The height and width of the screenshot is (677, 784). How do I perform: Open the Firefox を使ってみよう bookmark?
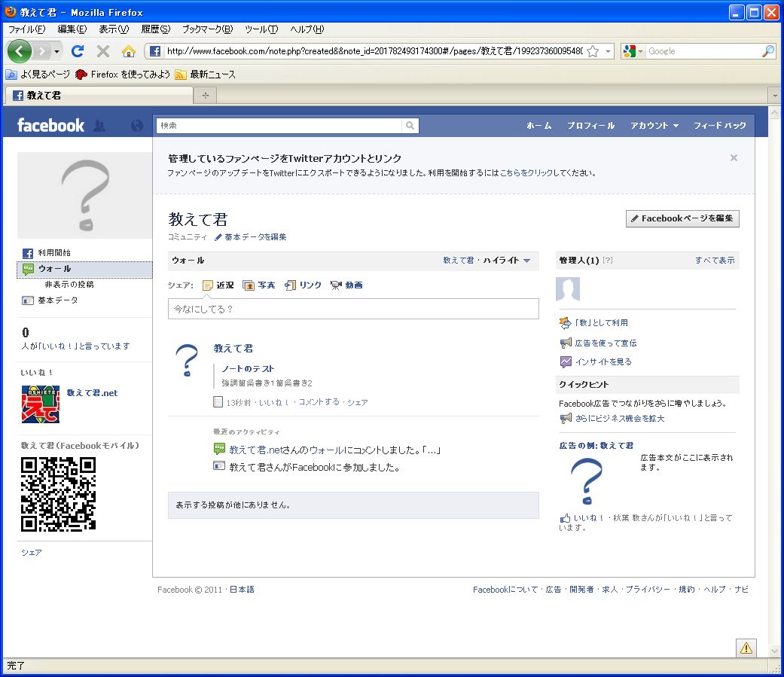coord(123,75)
